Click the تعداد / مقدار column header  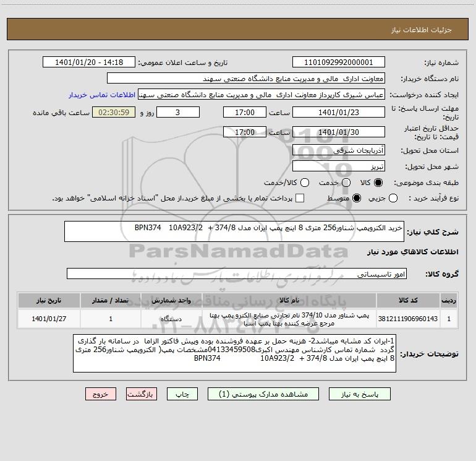pos(110,300)
